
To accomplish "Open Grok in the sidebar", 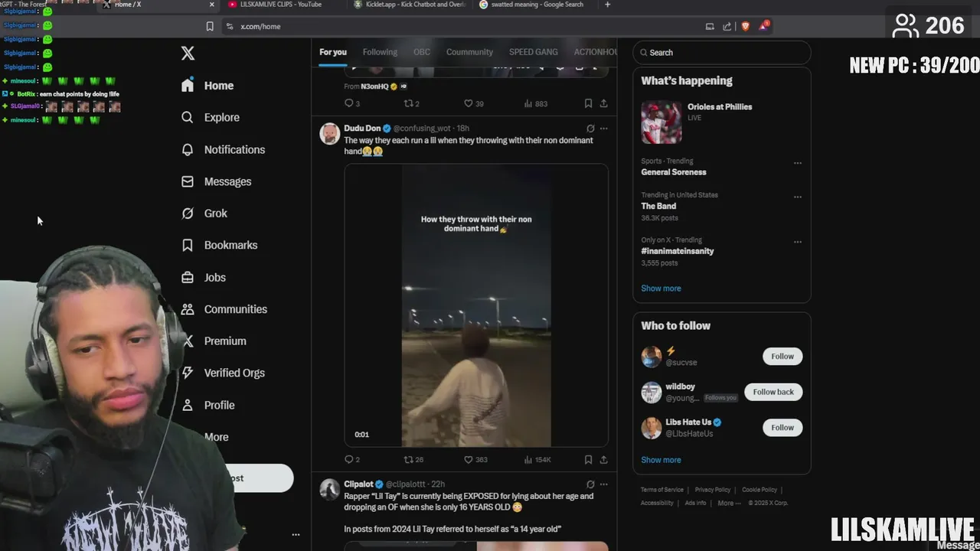I will pos(204,214).
